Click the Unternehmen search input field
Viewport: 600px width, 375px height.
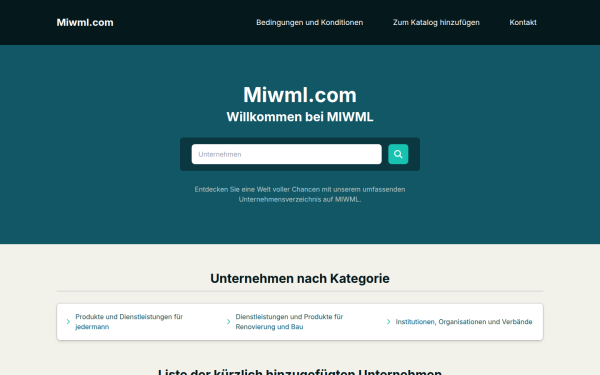pyautogui.click(x=287, y=154)
